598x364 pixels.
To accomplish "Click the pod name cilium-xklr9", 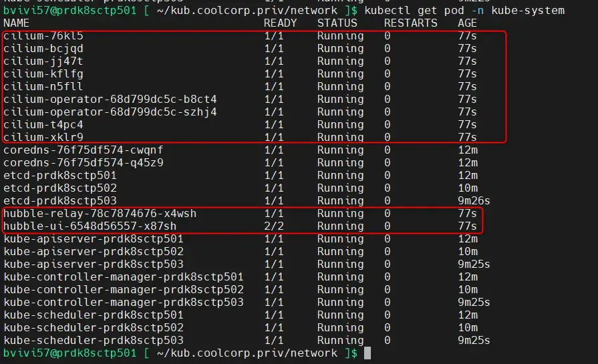I will point(43,137).
